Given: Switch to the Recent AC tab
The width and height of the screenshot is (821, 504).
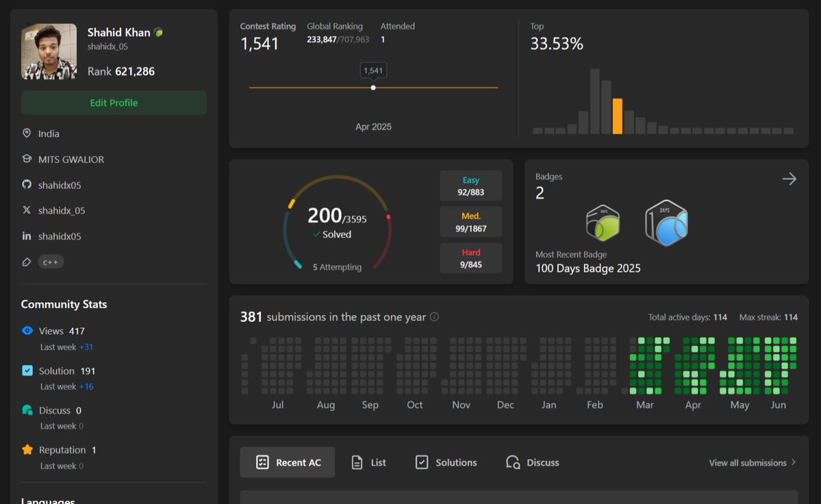Looking at the screenshot, I should pyautogui.click(x=288, y=462).
